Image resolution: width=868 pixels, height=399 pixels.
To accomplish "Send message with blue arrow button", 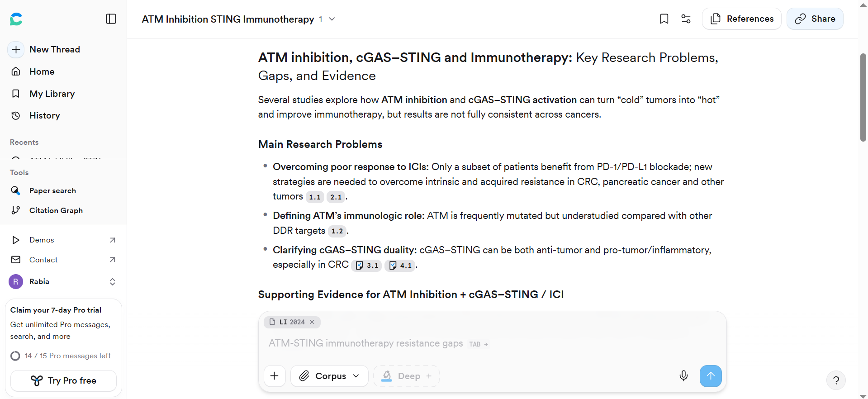I will tap(711, 376).
